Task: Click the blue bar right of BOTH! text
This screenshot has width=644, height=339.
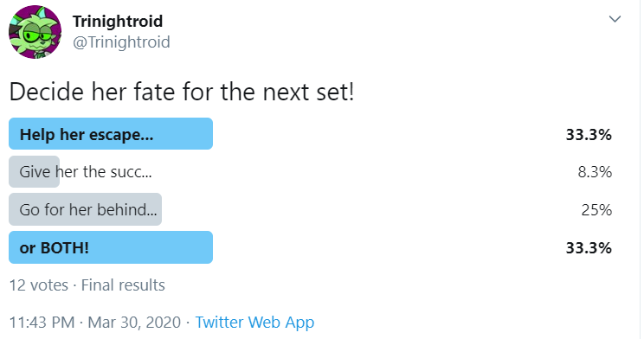Action: 151,247
